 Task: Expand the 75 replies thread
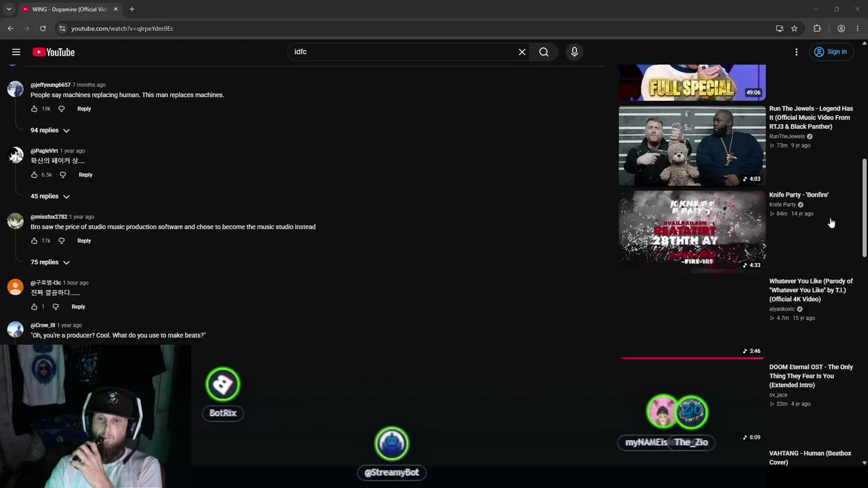tap(50, 262)
